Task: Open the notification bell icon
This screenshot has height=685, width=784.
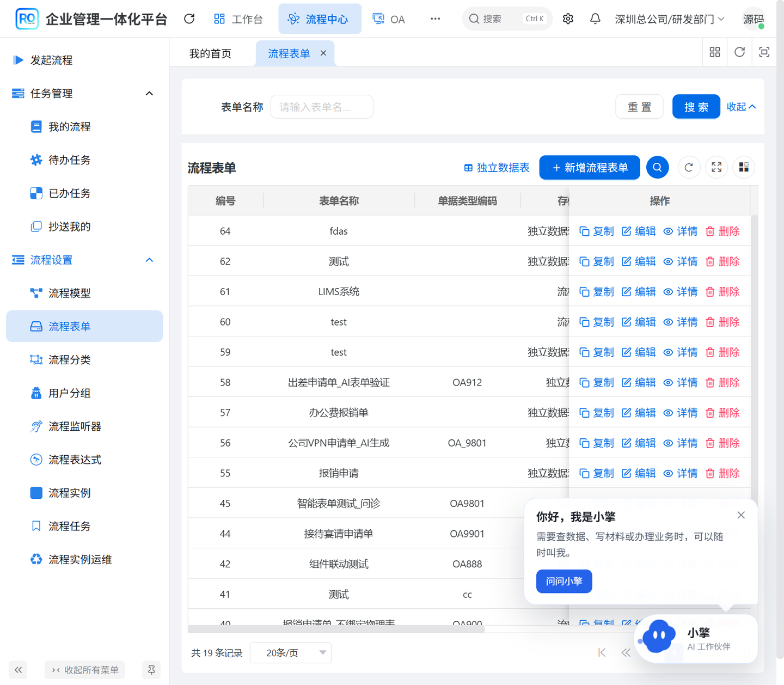Action: coord(595,19)
